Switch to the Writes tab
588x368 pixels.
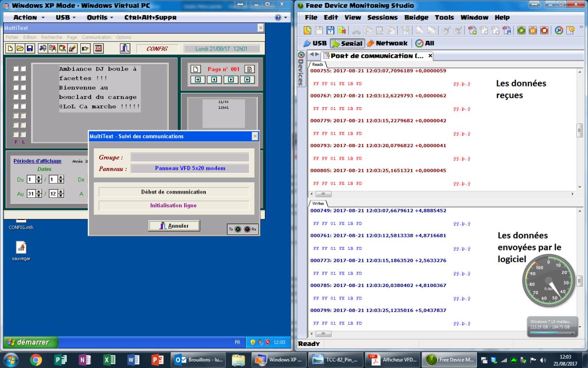pyautogui.click(x=318, y=203)
